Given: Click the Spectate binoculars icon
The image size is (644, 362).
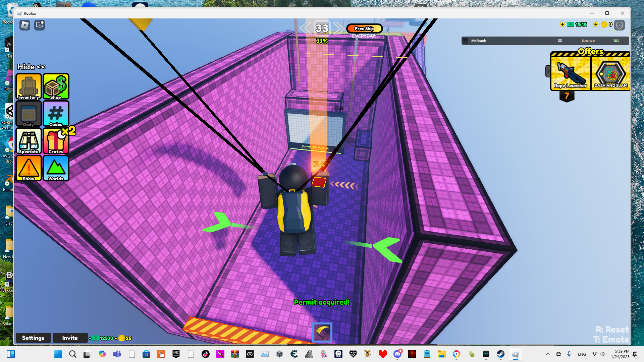Looking at the screenshot, I should [29, 141].
